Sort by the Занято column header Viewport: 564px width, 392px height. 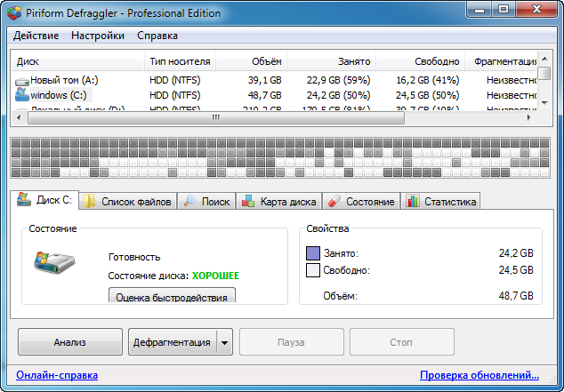331,61
